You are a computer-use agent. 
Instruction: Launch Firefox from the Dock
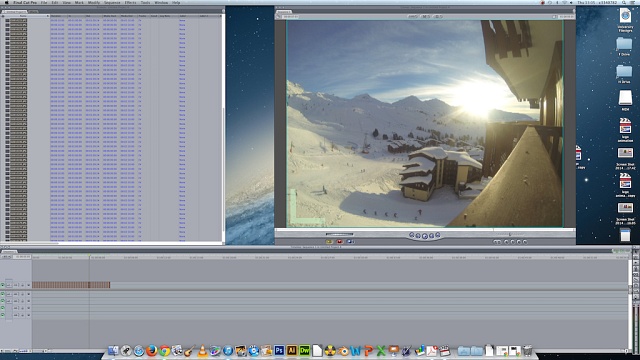coord(151,351)
